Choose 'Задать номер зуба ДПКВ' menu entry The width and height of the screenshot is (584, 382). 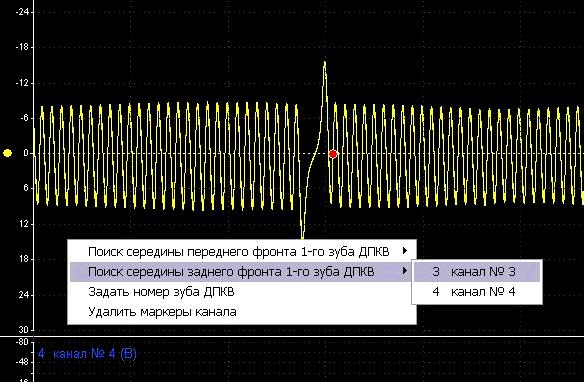tap(242, 292)
